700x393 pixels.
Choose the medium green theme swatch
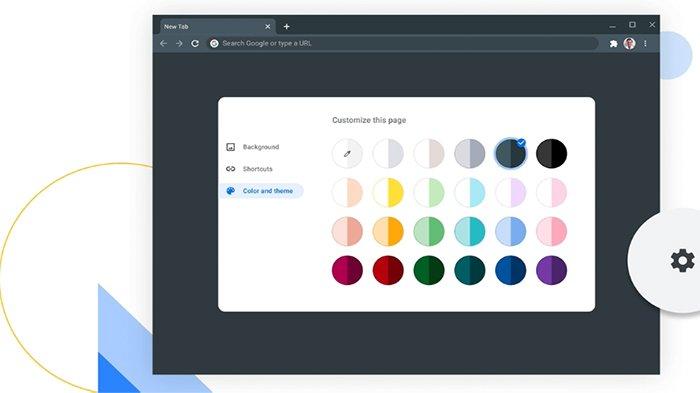(429, 231)
